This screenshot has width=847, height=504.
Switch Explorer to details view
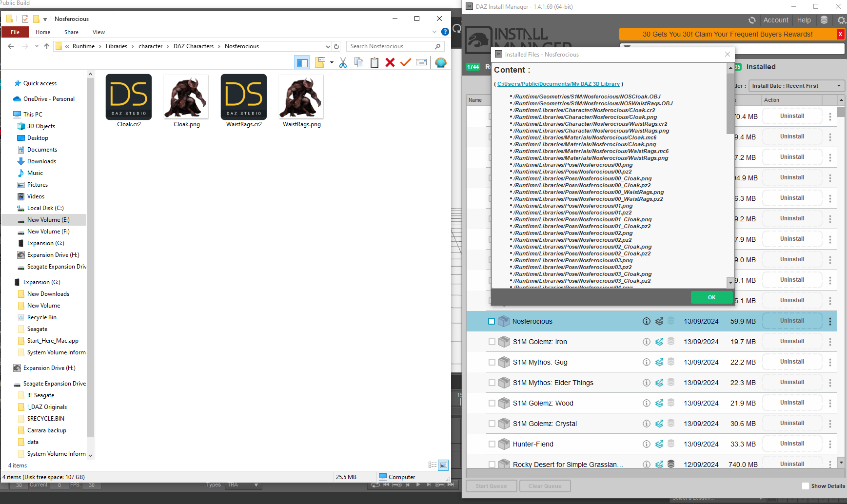433,465
